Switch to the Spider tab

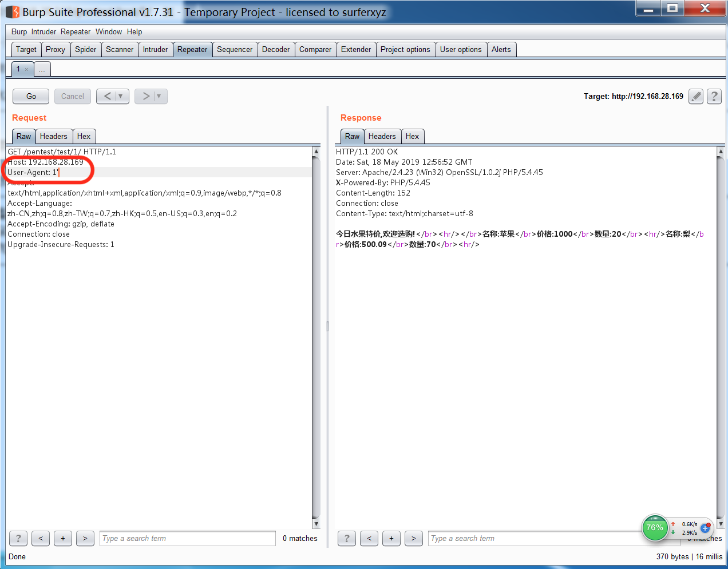coord(86,50)
